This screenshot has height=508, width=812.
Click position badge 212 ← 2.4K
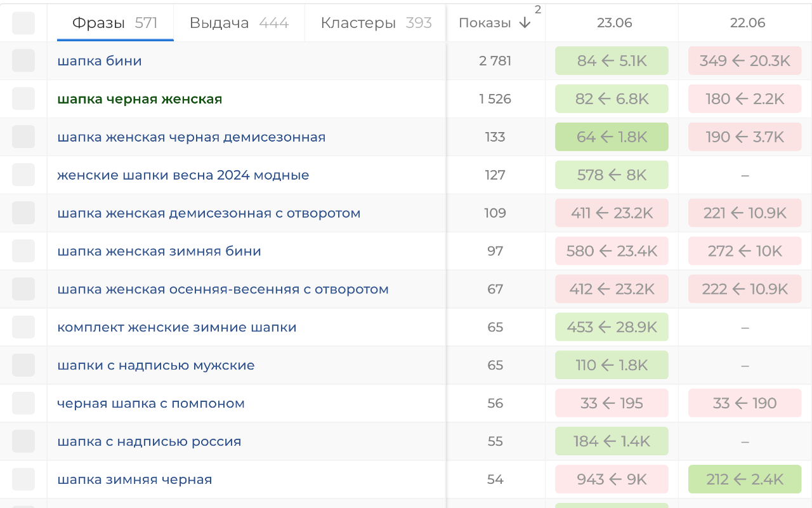(745, 479)
